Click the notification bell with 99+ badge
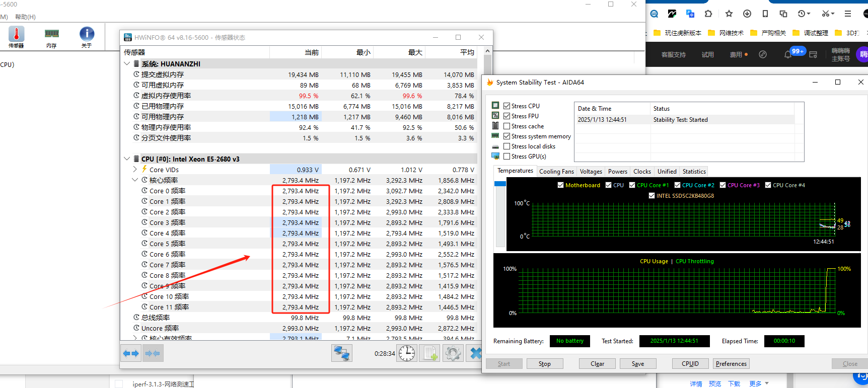The image size is (868, 388). click(788, 54)
